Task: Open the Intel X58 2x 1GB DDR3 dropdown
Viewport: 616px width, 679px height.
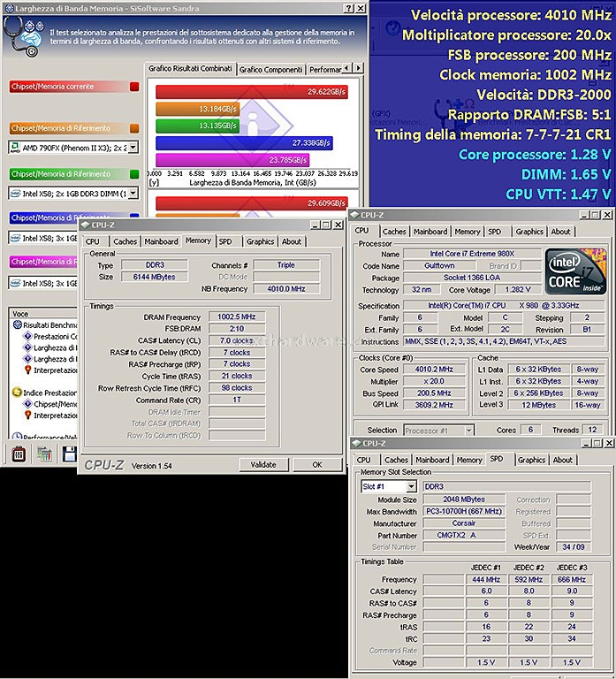Action: 133,193
